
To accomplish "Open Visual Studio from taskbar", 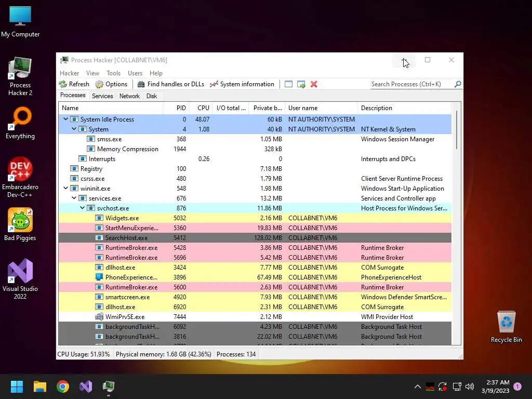I will click(86, 387).
